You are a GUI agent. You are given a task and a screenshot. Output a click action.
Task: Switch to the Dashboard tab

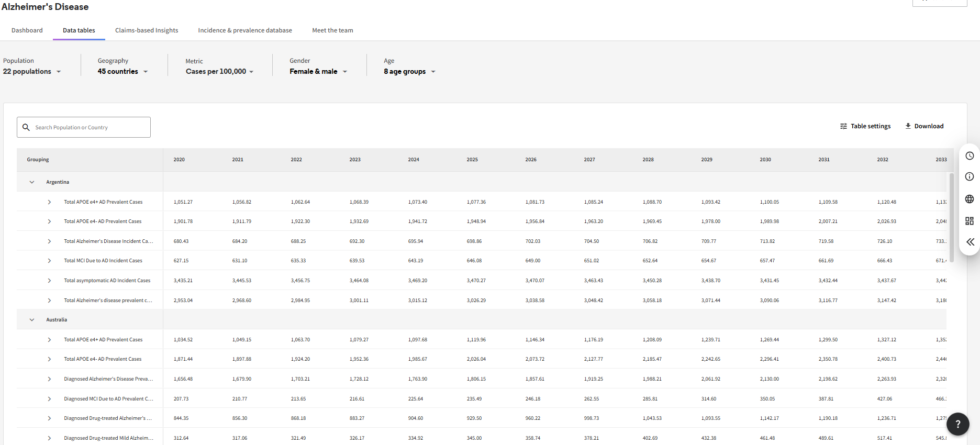[27, 30]
